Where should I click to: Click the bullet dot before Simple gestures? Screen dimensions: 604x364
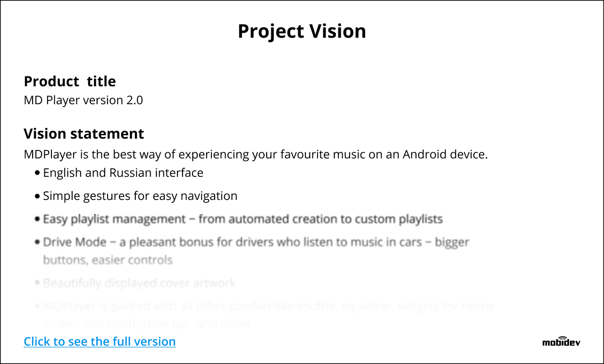coord(38,196)
